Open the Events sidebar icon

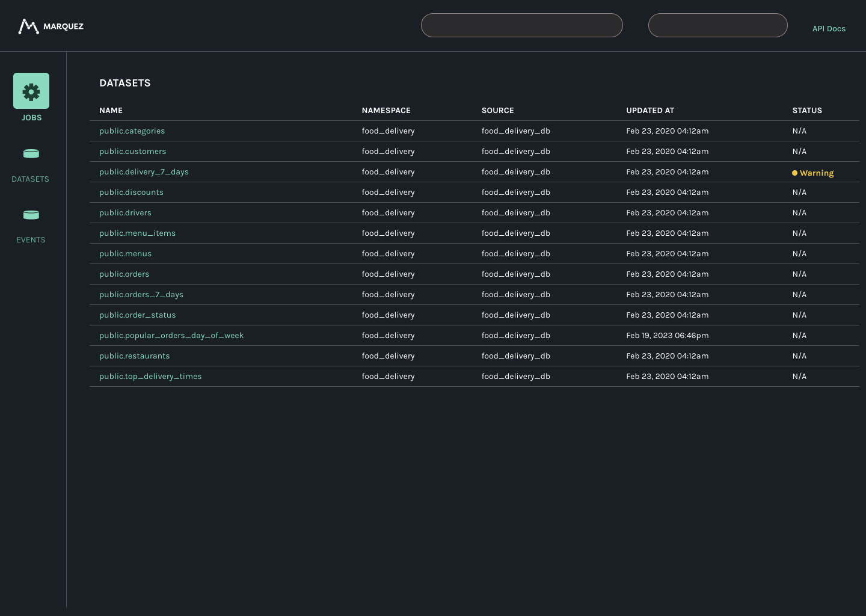(31, 215)
